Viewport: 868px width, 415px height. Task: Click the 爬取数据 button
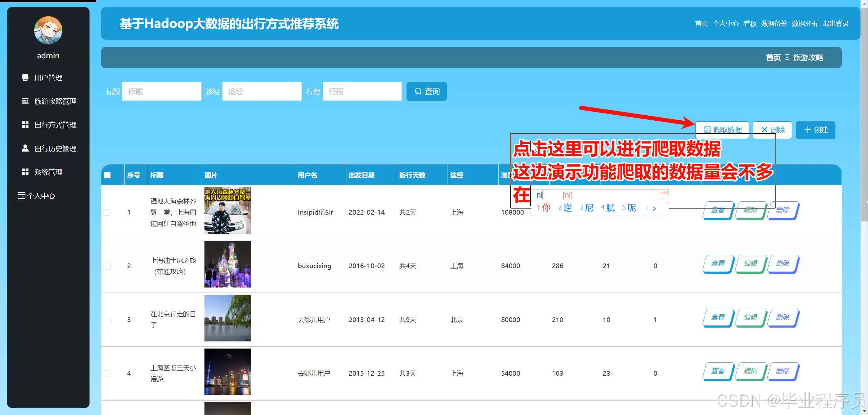pyautogui.click(x=722, y=130)
